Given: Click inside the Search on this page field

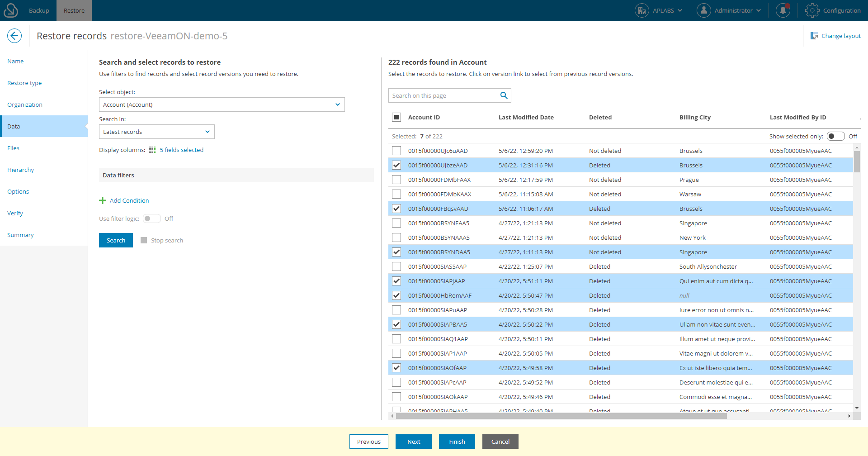Looking at the screenshot, I should point(439,95).
